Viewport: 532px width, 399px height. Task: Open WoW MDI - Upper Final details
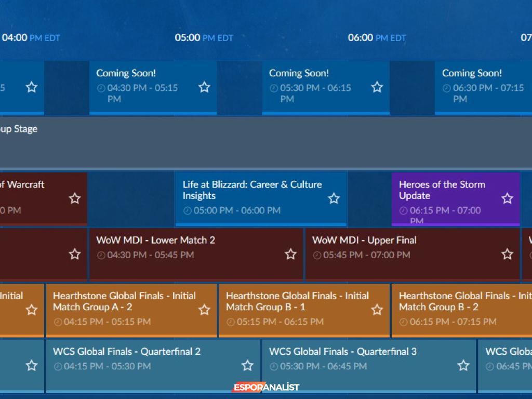(413, 254)
